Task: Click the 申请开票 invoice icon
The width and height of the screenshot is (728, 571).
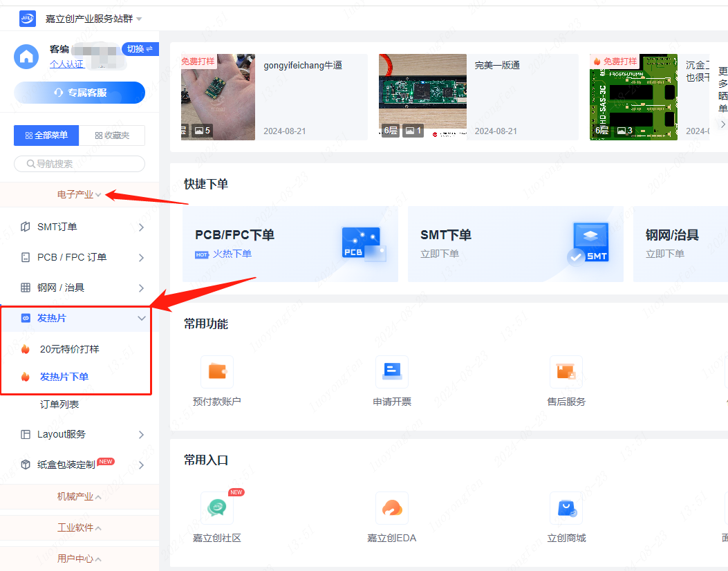Action: [x=392, y=371]
